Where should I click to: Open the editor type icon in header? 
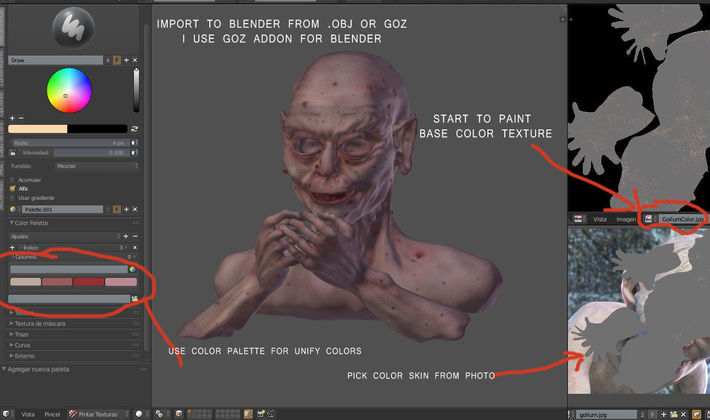pyautogui.click(x=6, y=414)
